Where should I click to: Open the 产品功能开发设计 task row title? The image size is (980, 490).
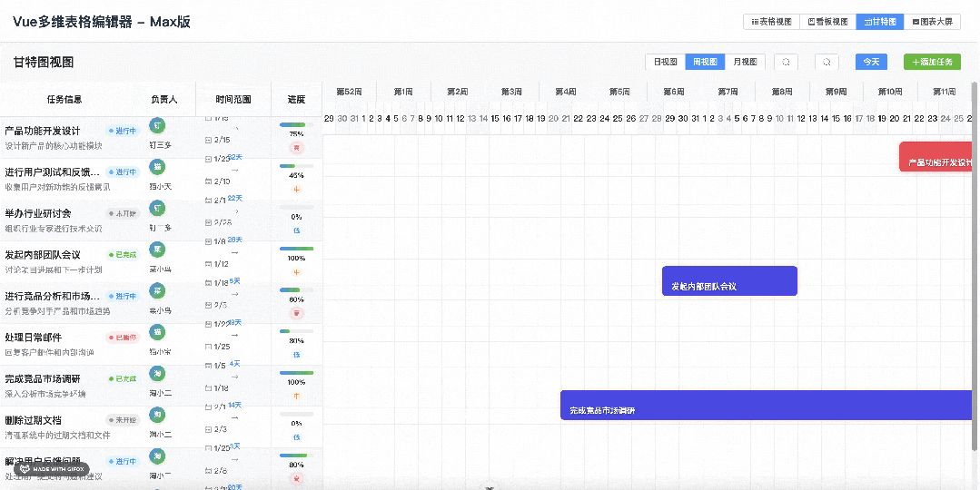point(43,131)
